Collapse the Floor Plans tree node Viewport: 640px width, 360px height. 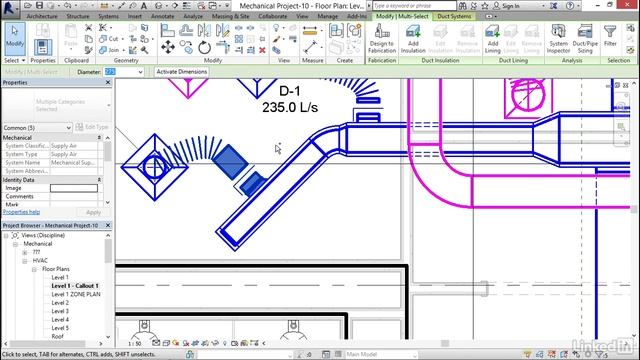[34, 269]
